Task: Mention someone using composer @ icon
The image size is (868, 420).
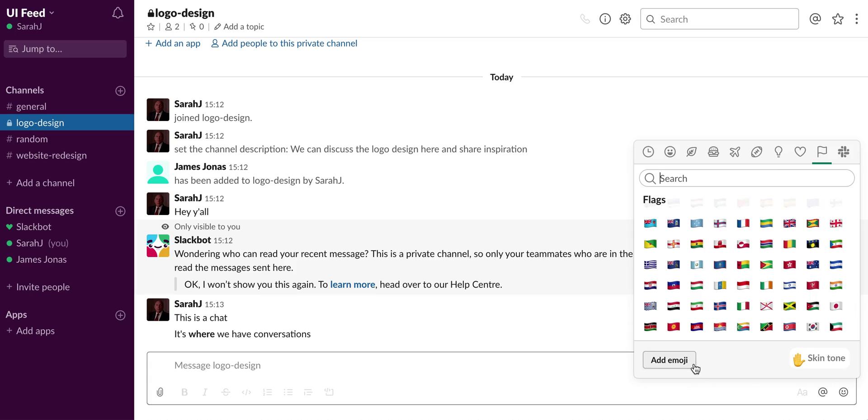Action: (823, 392)
